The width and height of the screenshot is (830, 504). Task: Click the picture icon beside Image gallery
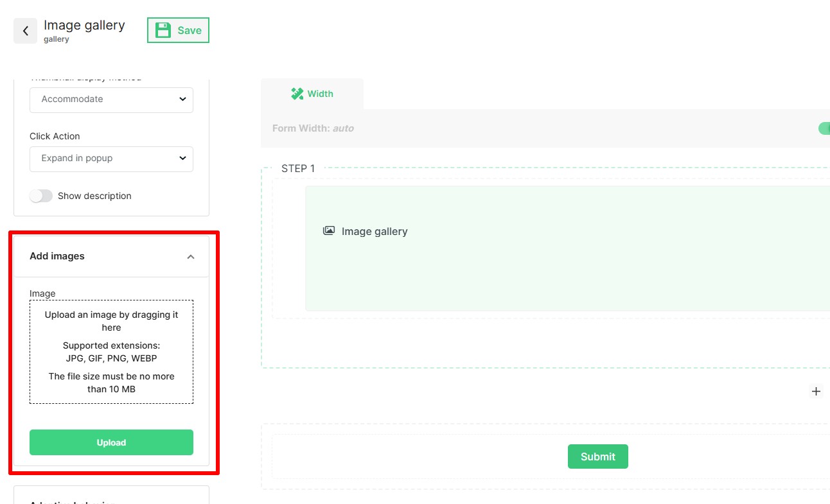(329, 230)
